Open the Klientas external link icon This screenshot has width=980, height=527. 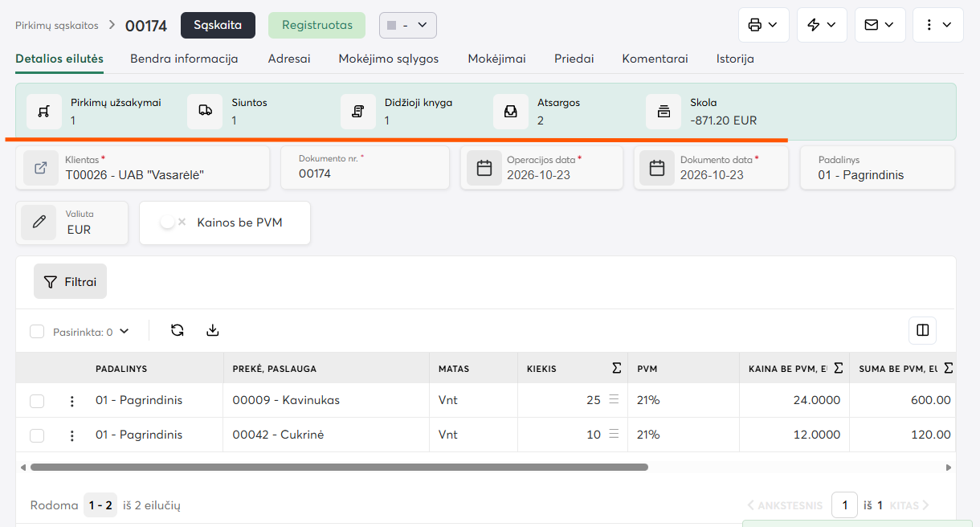click(40, 168)
